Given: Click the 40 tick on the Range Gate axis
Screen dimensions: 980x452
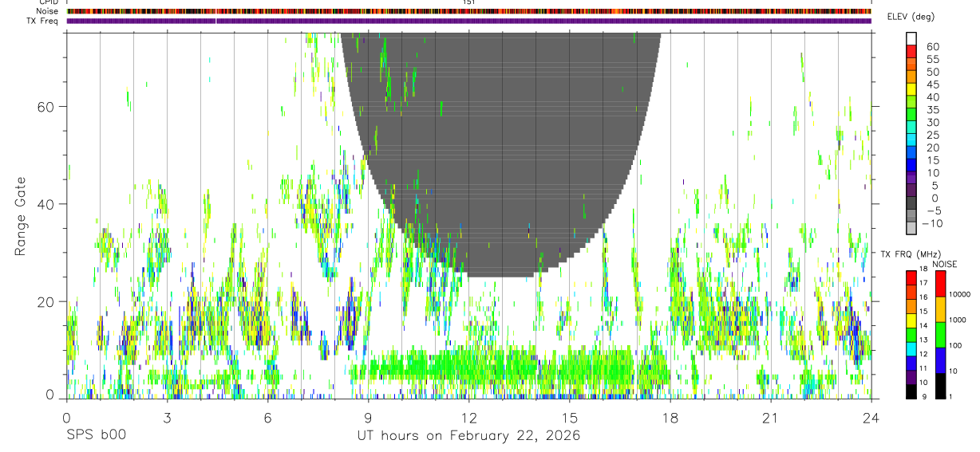Looking at the screenshot, I should pyautogui.click(x=46, y=204).
